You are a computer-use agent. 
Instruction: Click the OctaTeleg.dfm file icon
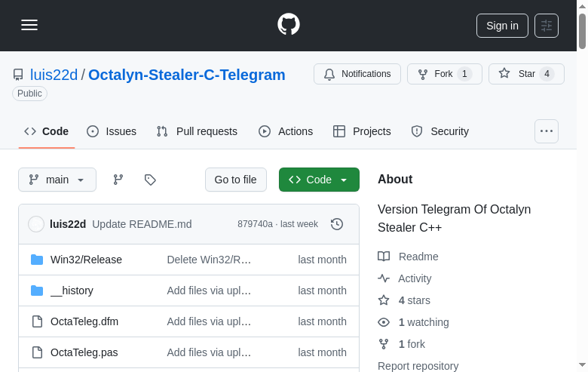click(37, 321)
